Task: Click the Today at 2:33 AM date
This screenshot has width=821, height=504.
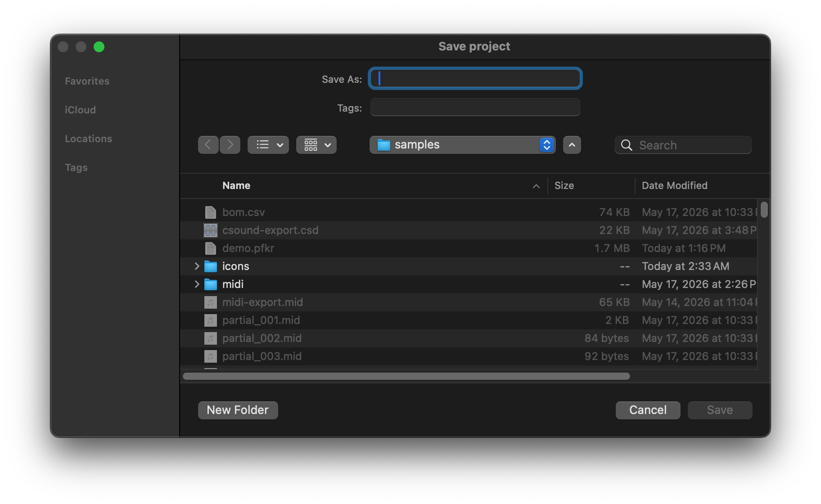Action: (686, 266)
